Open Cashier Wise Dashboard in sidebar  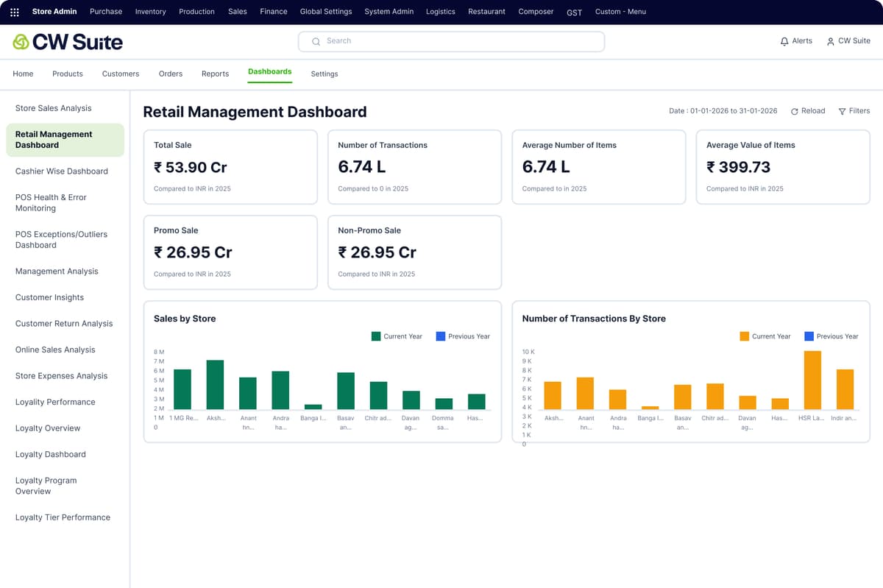(x=62, y=171)
